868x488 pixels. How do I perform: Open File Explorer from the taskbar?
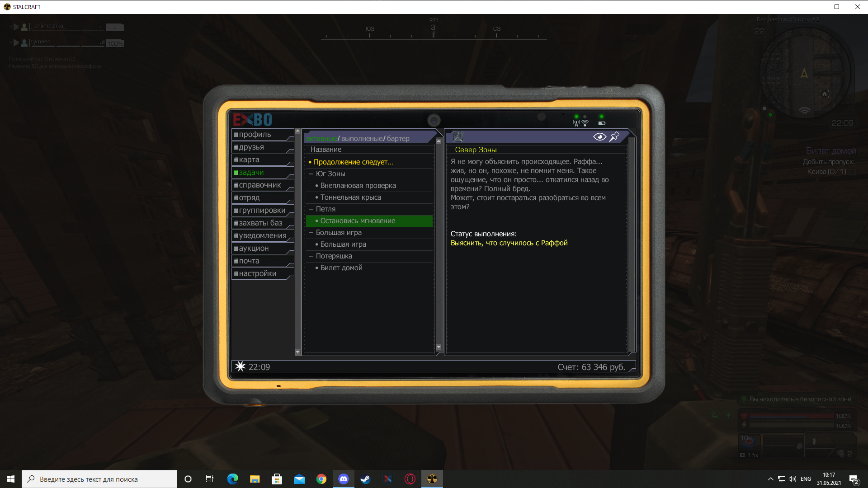(255, 479)
